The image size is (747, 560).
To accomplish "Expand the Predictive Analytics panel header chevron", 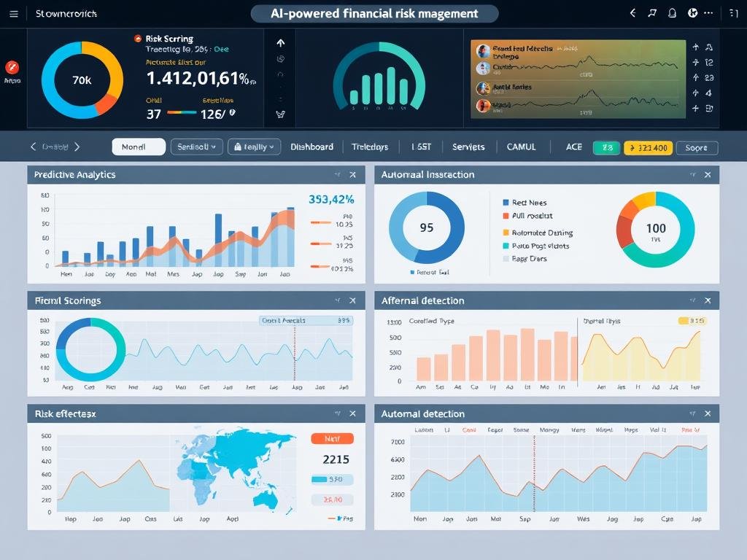I will tap(336, 175).
